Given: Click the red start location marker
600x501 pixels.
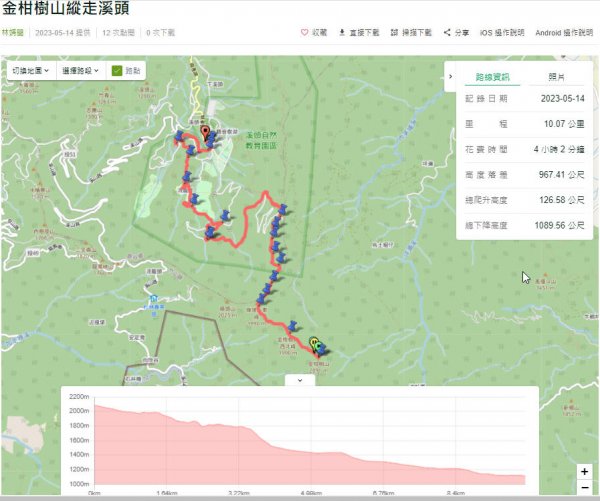Looking at the screenshot, I should click(205, 134).
